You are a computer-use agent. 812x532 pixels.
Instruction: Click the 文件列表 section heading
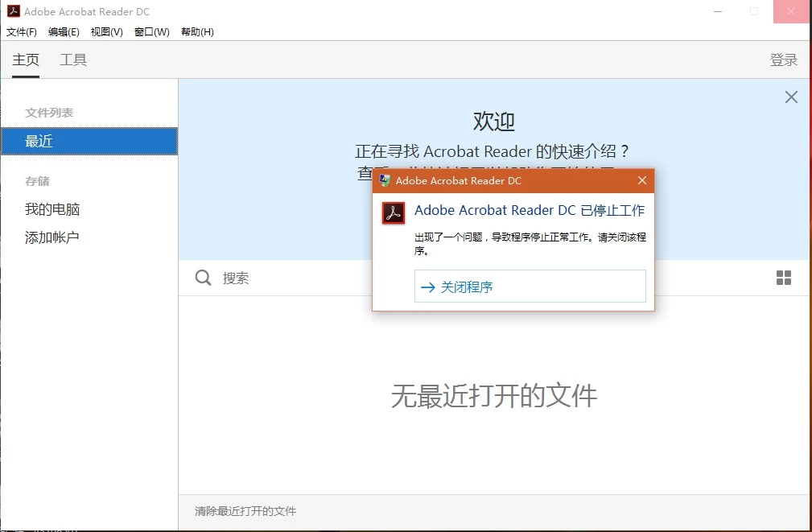(x=49, y=113)
